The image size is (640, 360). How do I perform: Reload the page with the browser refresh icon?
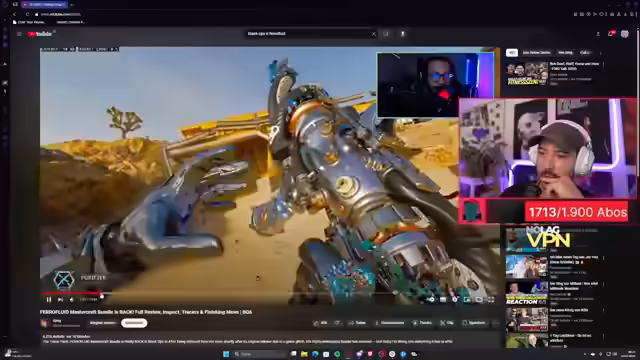pyautogui.click(x=27, y=14)
